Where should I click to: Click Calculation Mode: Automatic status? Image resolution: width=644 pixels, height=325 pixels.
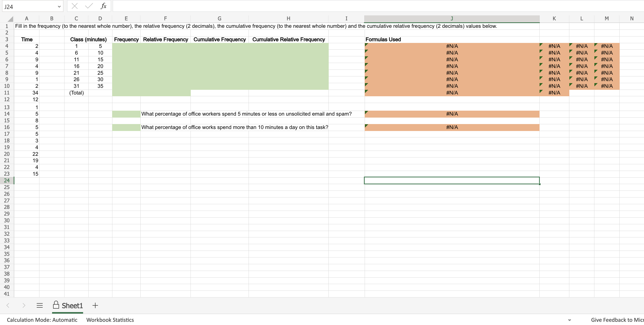pos(42,320)
